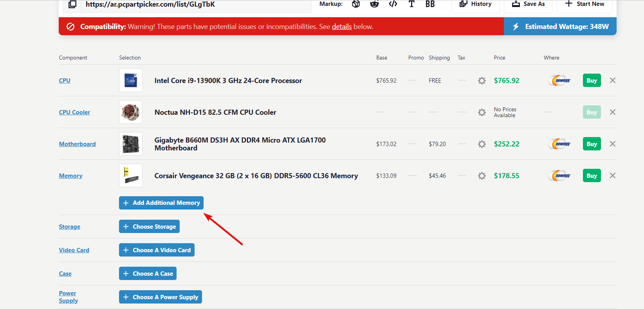
Task: Click the green $252.22 Motherboard price
Action: 507,144
